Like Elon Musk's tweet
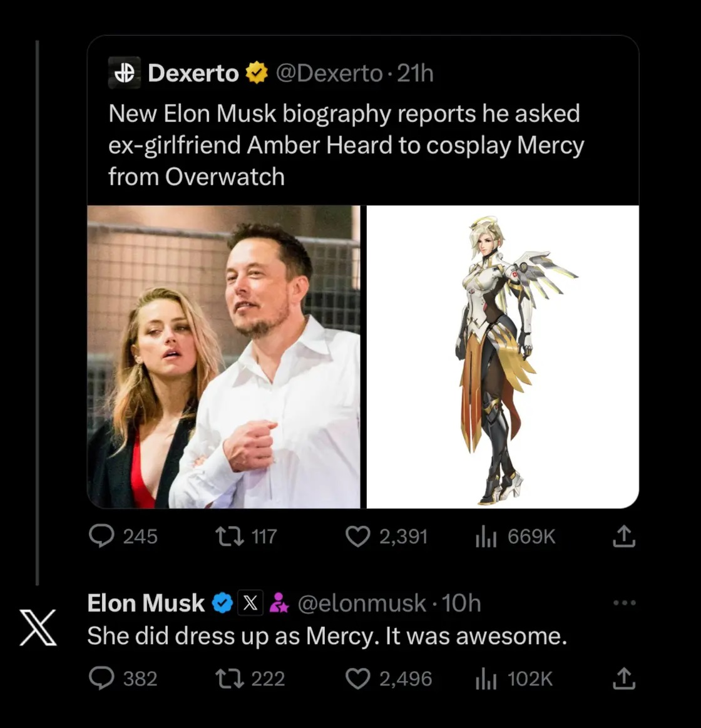The width and height of the screenshot is (701, 728). click(x=358, y=679)
